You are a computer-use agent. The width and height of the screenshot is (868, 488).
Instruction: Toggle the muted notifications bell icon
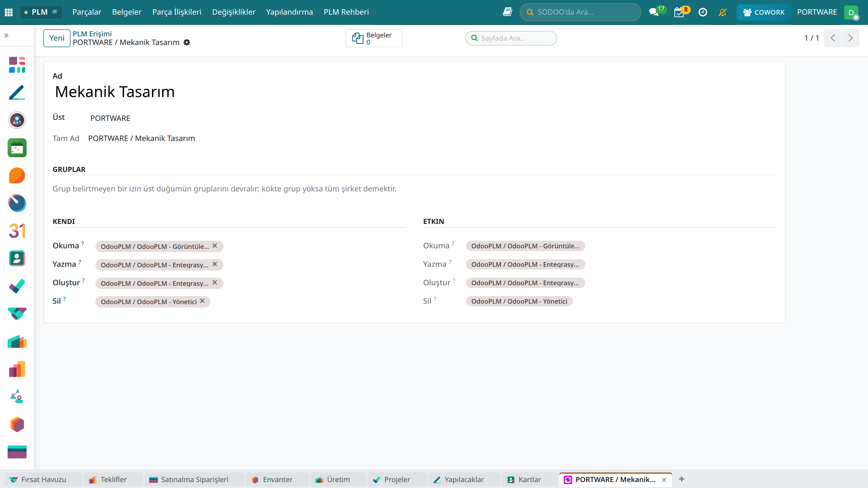[722, 12]
